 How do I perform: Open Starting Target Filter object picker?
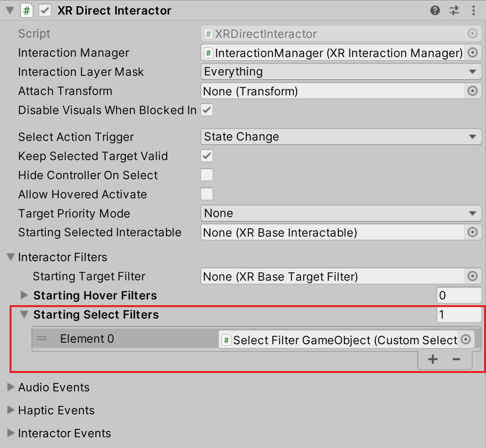tap(473, 276)
